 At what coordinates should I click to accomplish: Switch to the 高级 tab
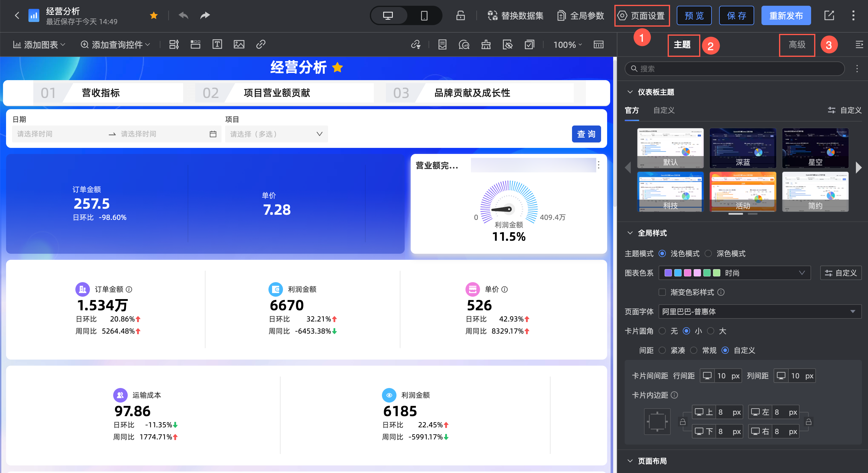coord(797,45)
